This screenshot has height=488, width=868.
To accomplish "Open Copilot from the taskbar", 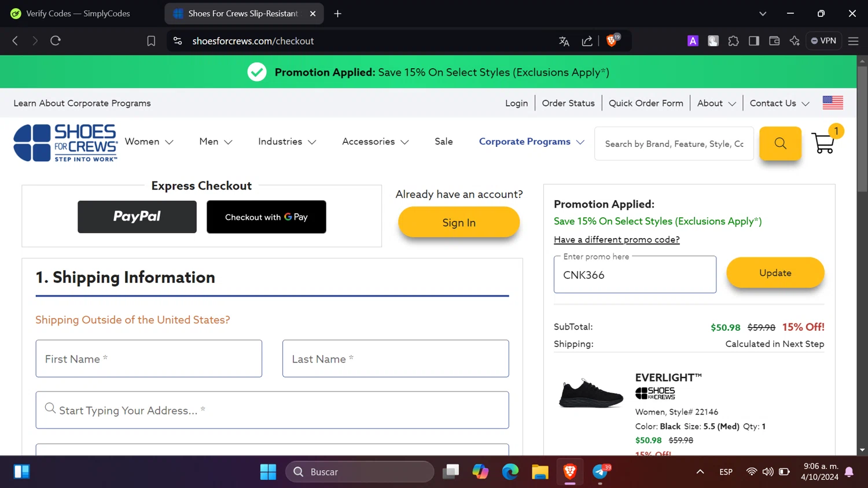I will click(x=480, y=472).
